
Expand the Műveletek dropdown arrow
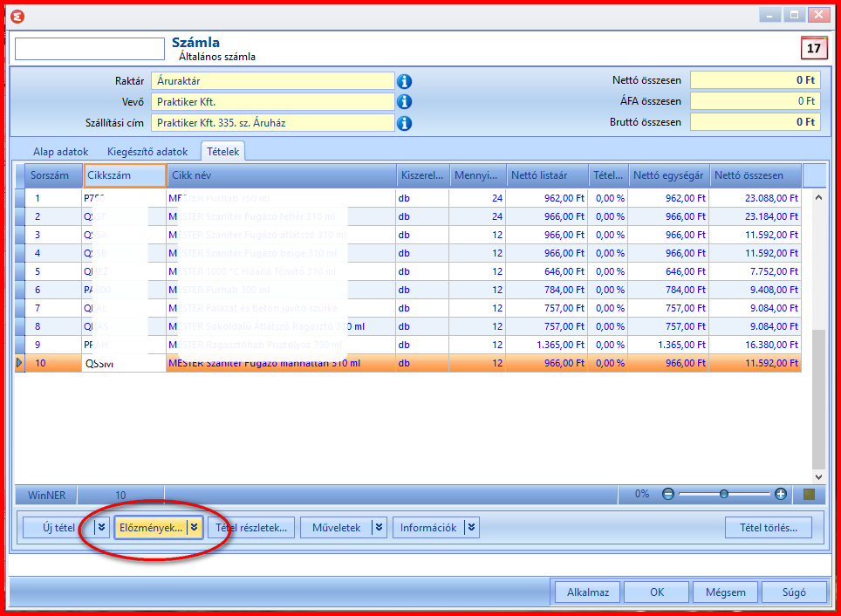click(379, 528)
